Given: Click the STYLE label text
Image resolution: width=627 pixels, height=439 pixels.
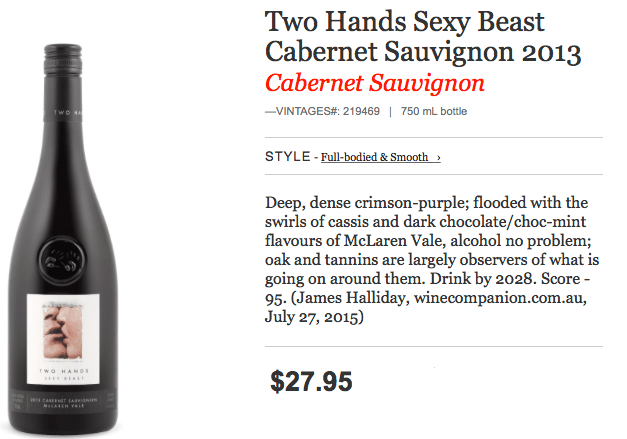Looking at the screenshot, I should click(288, 156).
